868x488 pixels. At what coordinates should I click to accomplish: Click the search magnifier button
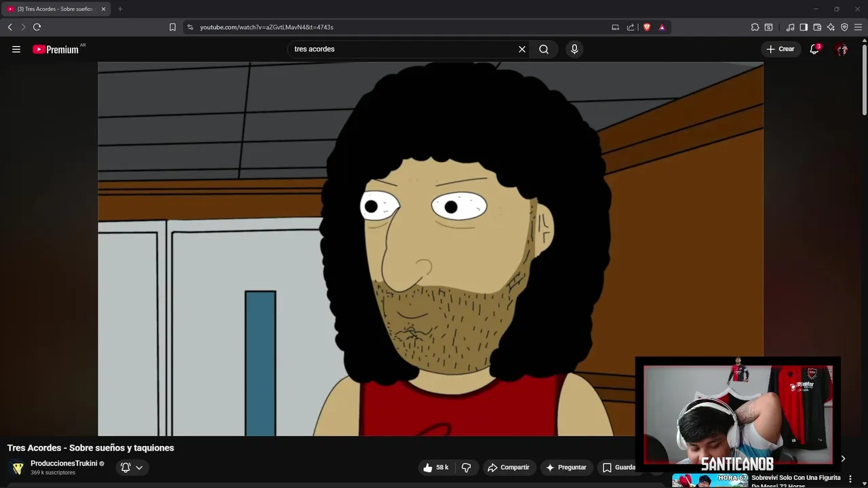point(544,49)
